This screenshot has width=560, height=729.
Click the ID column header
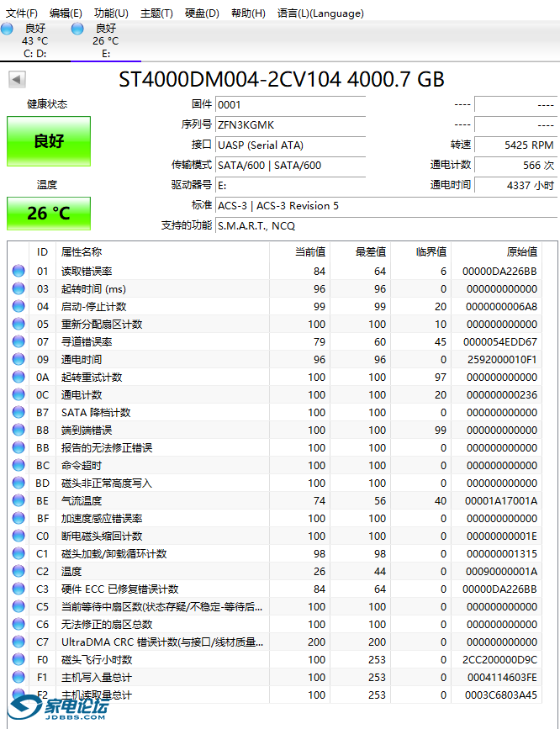pyautogui.click(x=42, y=252)
